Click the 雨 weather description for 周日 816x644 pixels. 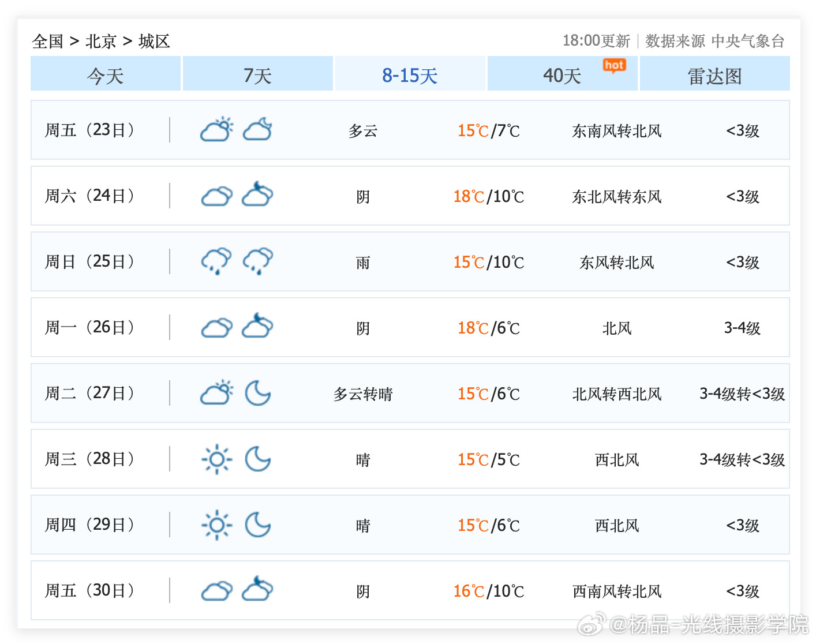point(363,263)
